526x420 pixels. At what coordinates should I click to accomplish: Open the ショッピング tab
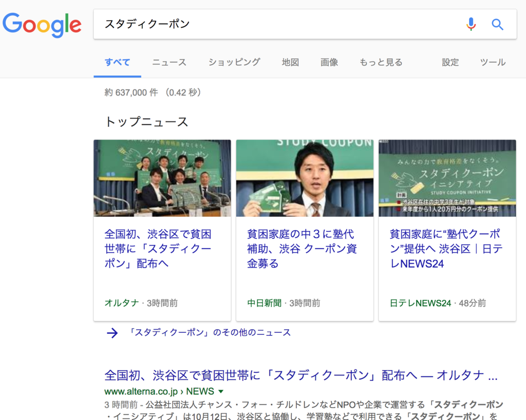click(x=234, y=62)
